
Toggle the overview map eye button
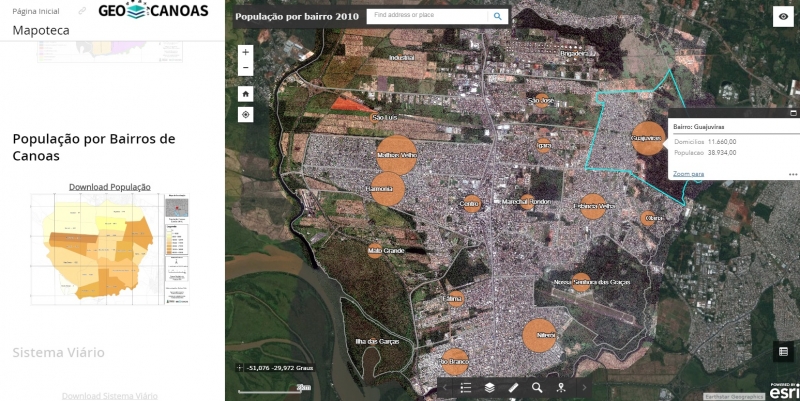coord(783,16)
